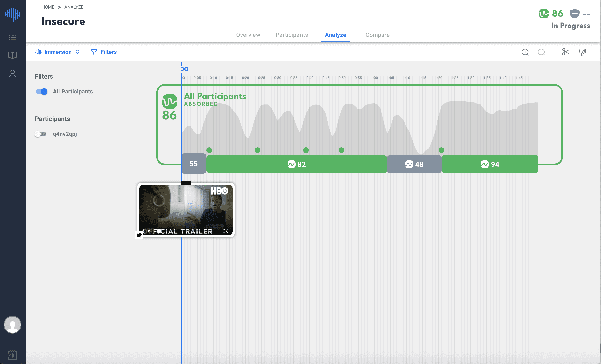Viewport: 601px width, 364px height.
Task: Open the list menu icon in sidebar
Action: [x=12, y=38]
